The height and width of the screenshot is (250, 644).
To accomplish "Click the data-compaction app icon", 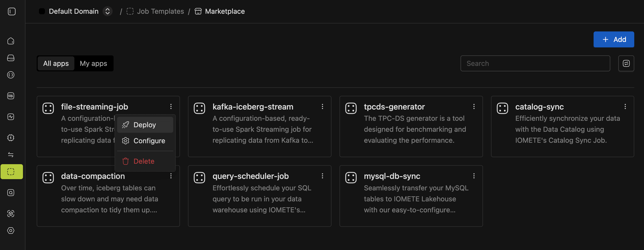I will coord(48,178).
